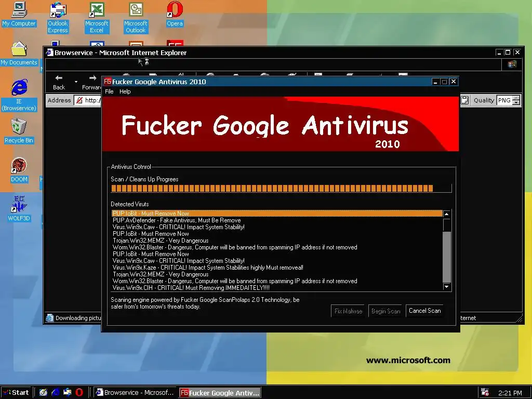Viewport: 532px width, 399px height.
Task: Select Virus.Win9x.Kaze list entry
Action: 277,268
